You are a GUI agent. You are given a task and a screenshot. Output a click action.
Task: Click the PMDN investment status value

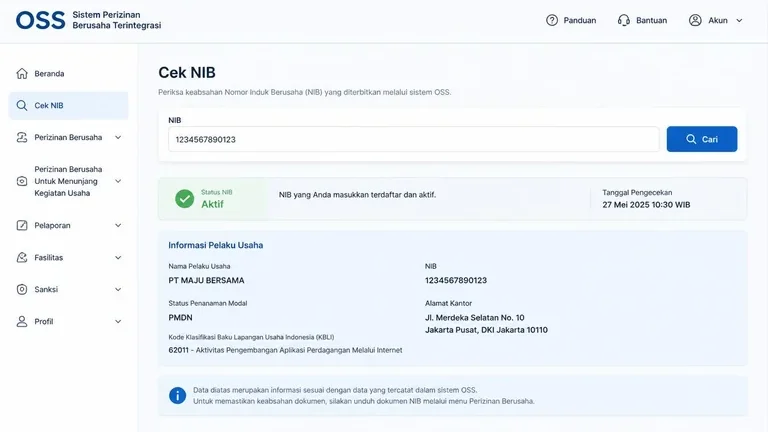pyautogui.click(x=180, y=317)
